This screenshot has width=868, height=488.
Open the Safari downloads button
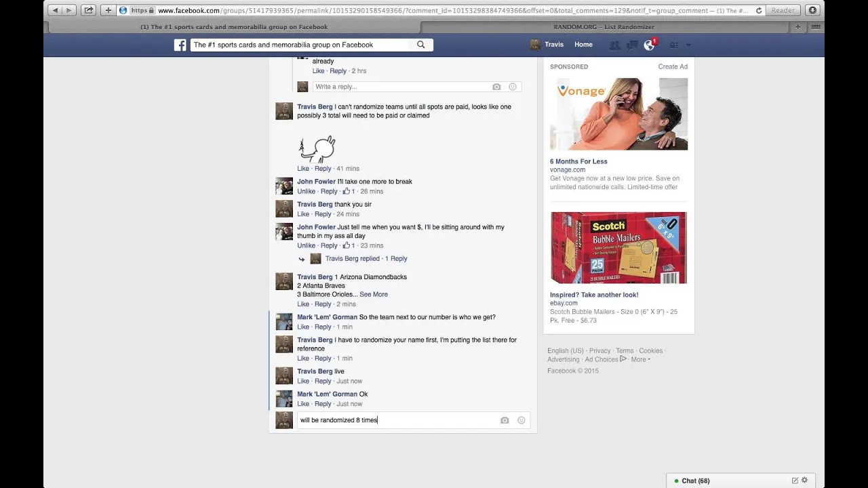coord(812,10)
